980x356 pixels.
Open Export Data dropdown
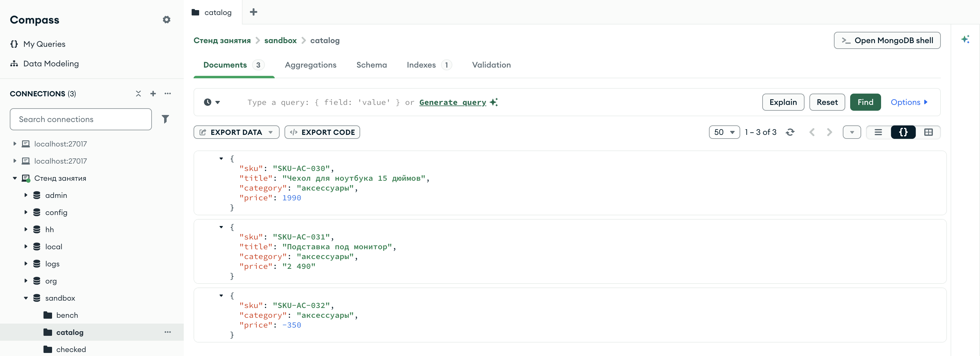coord(236,132)
